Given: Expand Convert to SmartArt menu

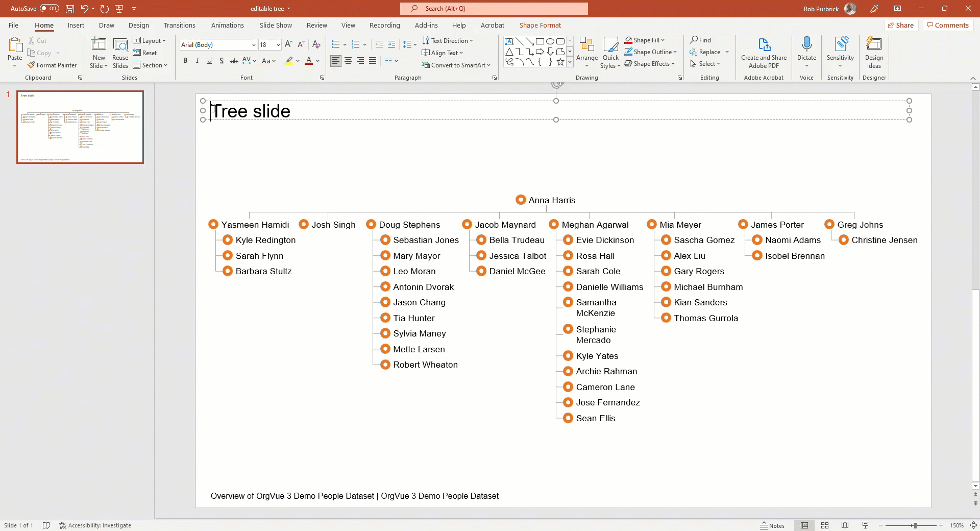Looking at the screenshot, I should (x=456, y=65).
